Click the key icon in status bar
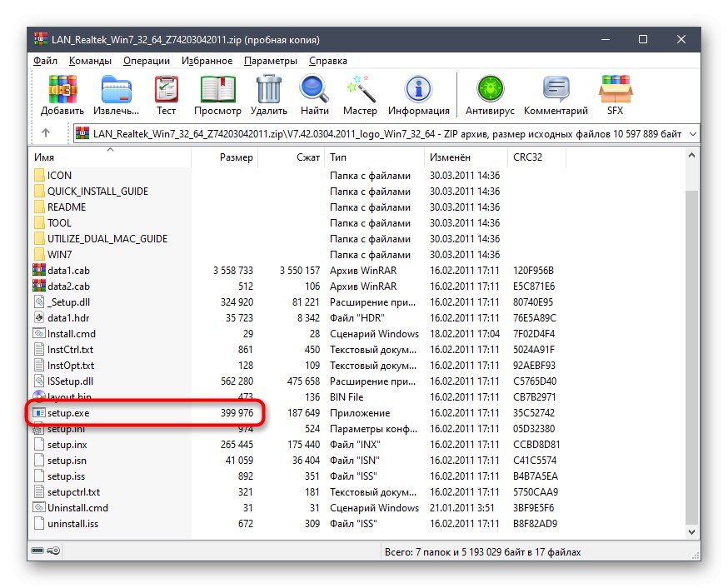 pos(54,551)
